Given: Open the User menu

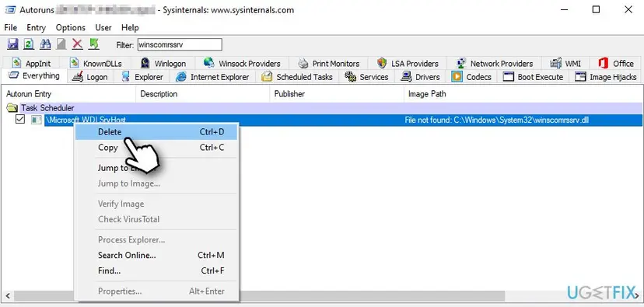Looking at the screenshot, I should tap(103, 27).
